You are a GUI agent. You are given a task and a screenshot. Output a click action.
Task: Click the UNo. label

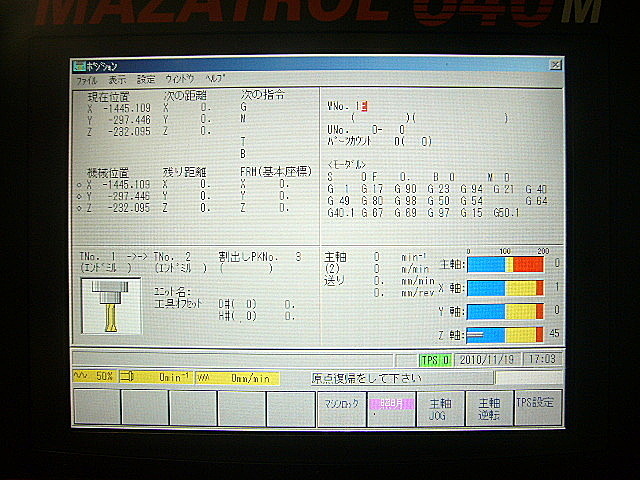pos(338,130)
